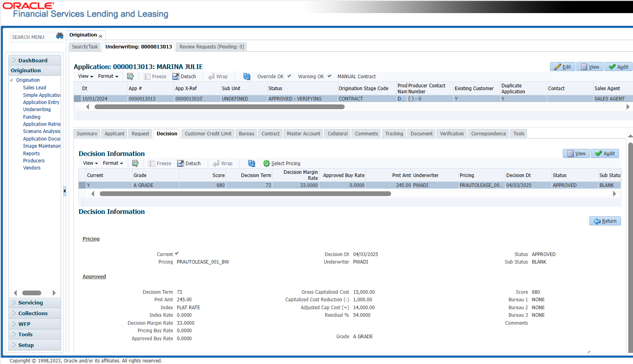
Task: Expand the Collections menu section
Action: pos(35,313)
